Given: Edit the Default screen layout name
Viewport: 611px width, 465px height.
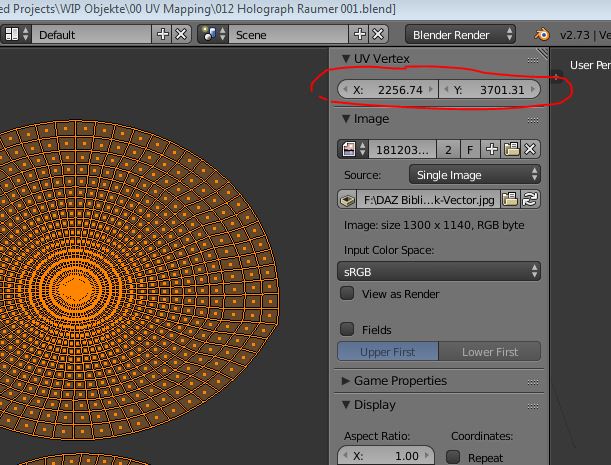Looking at the screenshot, I should point(92,34).
